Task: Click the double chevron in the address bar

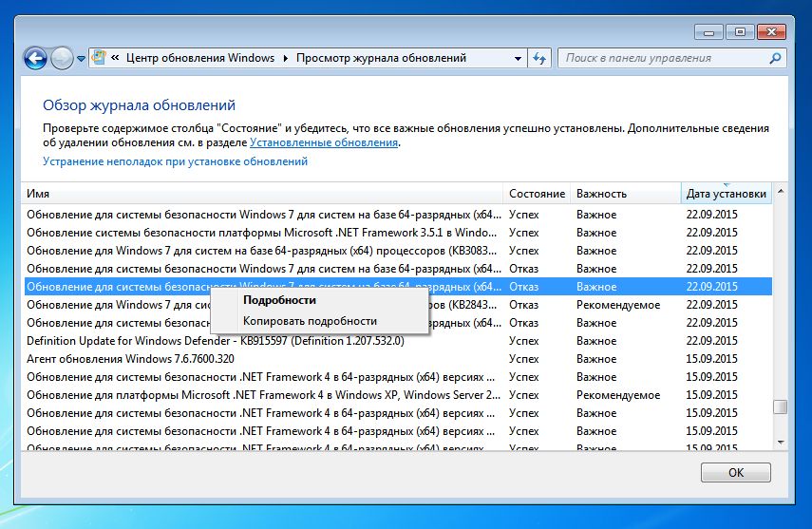Action: (x=115, y=58)
